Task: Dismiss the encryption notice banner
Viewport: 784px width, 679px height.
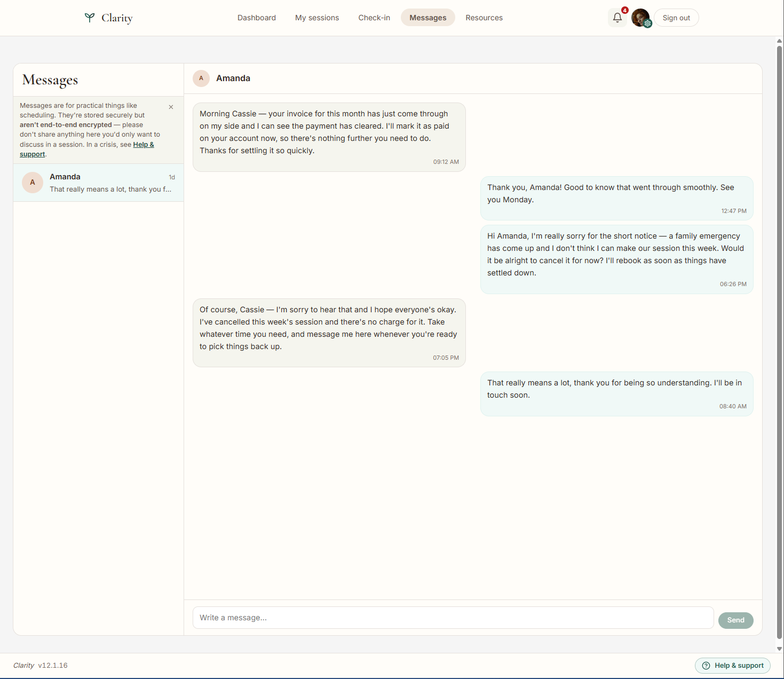Action: (171, 107)
